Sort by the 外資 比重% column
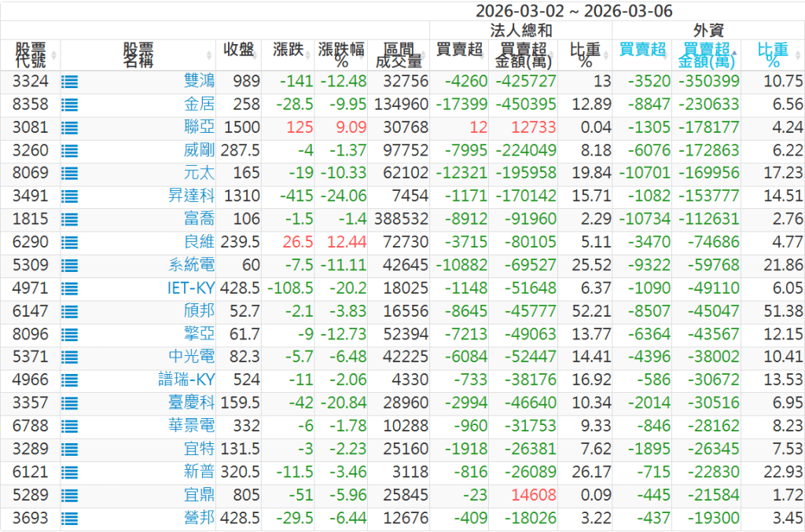Viewport: 805px width, 532px height. (x=774, y=55)
